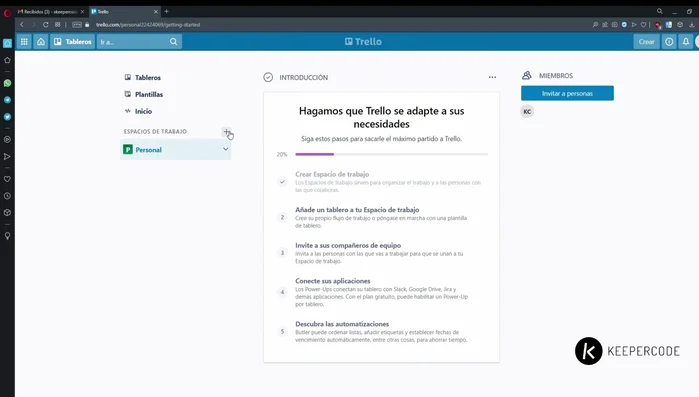The width and height of the screenshot is (699, 397).
Task: Open a new browser tab
Action: [x=167, y=12]
